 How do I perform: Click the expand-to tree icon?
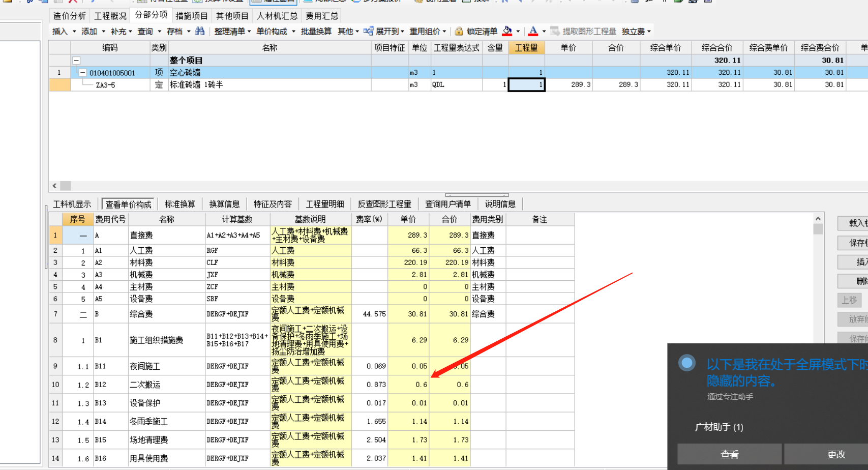pyautogui.click(x=369, y=31)
